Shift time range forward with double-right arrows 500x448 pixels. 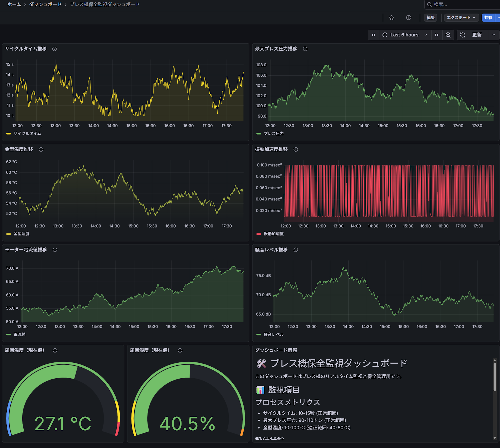[436, 35]
